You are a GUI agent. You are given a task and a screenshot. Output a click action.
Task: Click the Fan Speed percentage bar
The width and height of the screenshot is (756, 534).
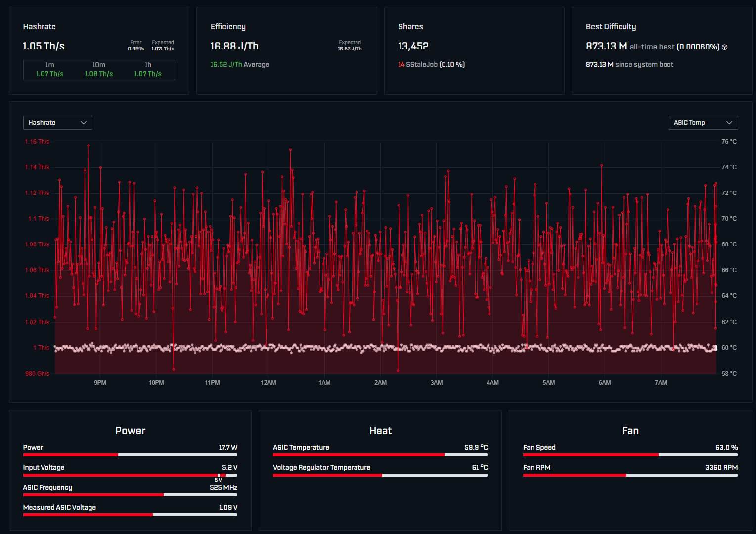click(630, 455)
